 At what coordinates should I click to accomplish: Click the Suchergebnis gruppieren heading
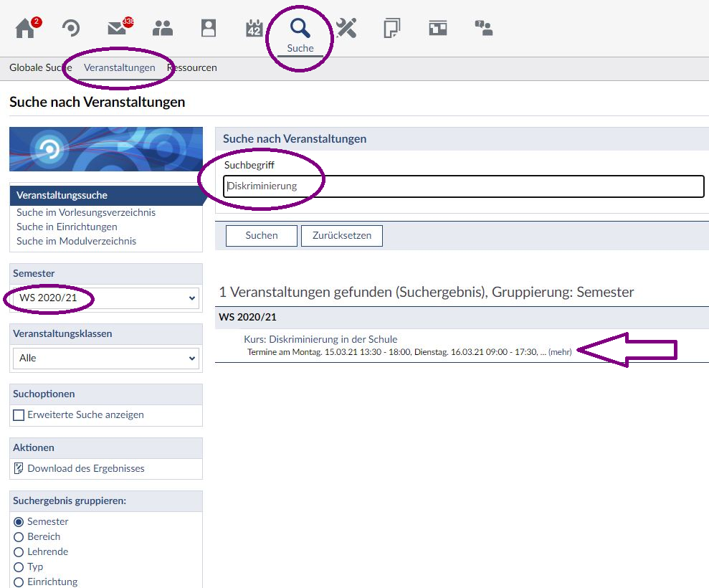70,501
